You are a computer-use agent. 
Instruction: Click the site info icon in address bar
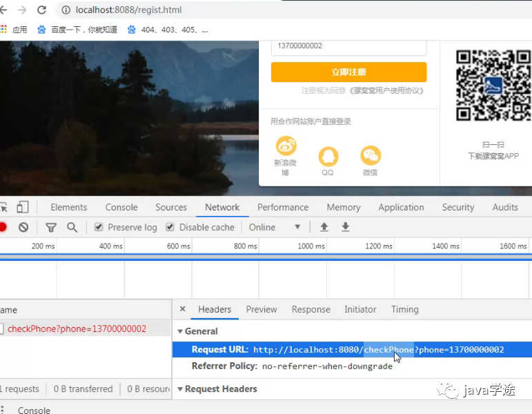[66, 10]
